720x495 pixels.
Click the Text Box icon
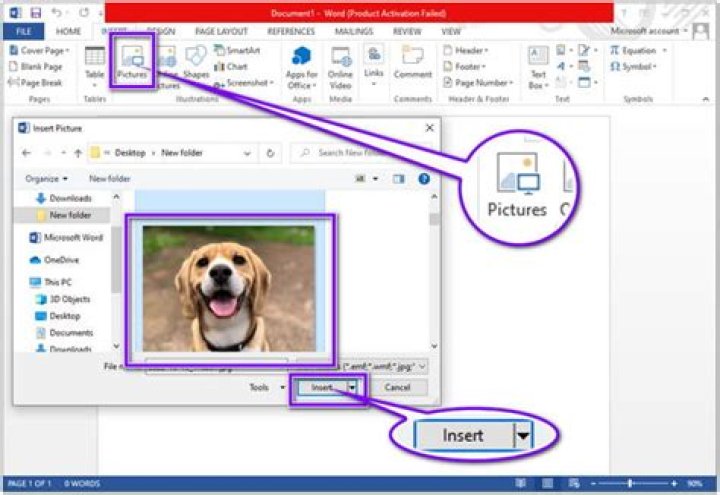[538, 63]
